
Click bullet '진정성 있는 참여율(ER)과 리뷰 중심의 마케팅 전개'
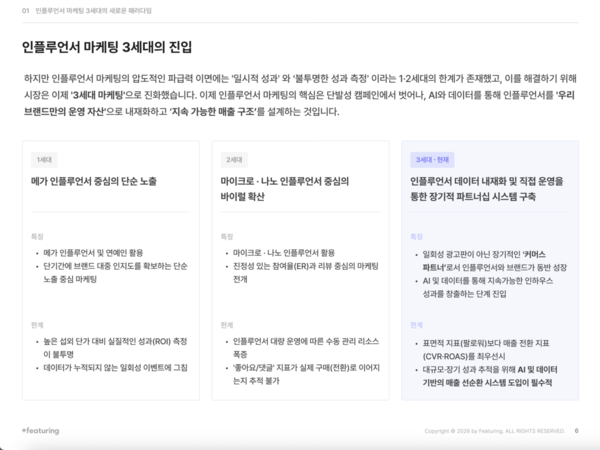click(x=305, y=272)
